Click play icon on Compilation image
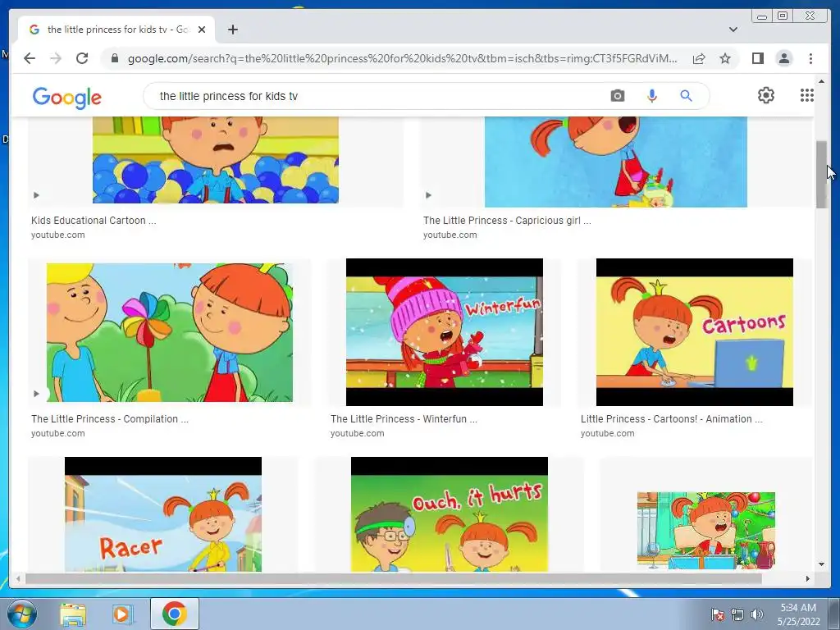 tap(36, 394)
